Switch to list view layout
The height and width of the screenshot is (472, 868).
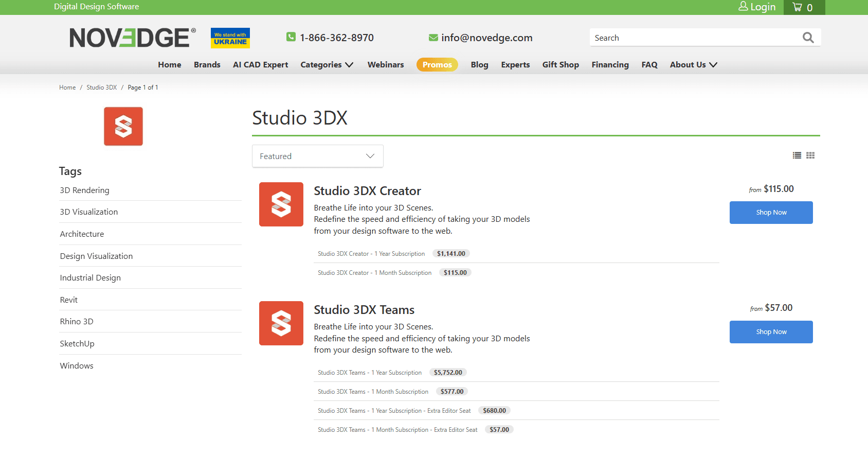tap(797, 155)
